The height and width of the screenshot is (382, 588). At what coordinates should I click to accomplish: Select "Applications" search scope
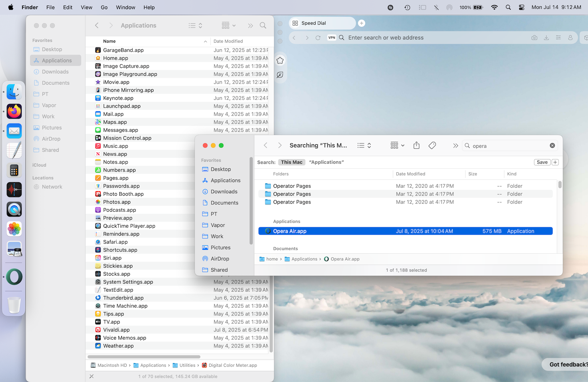pos(326,162)
